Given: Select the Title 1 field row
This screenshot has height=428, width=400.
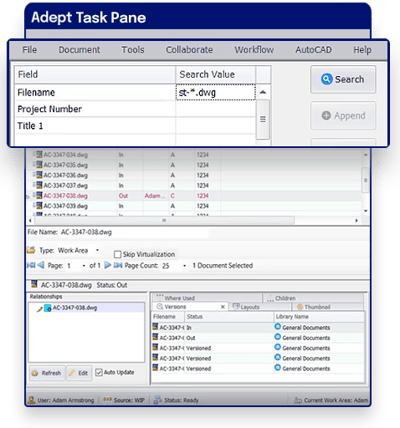Looking at the screenshot, I should [95, 126].
